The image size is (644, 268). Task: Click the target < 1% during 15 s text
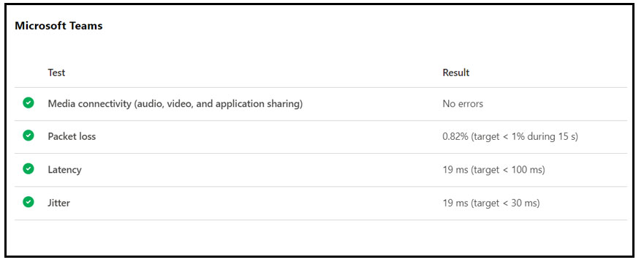pyautogui.click(x=524, y=137)
